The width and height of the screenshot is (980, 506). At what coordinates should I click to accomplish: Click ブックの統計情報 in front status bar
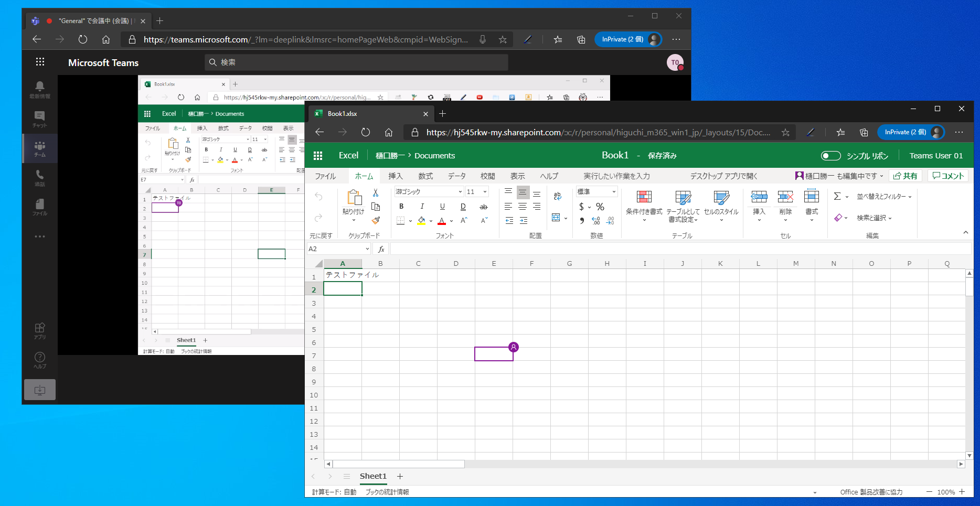click(x=387, y=492)
